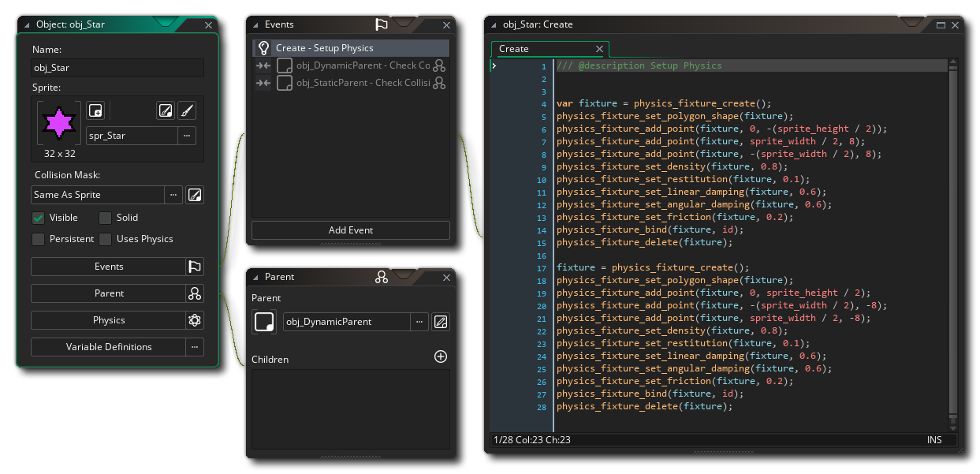
Task: Toggle the Visible checkbox
Action: pyautogui.click(x=38, y=218)
